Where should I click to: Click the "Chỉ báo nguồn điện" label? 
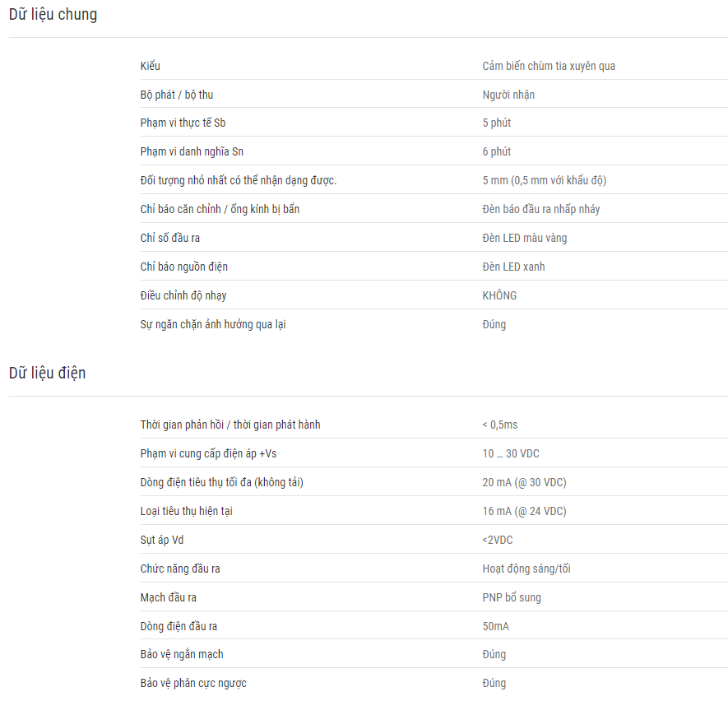coord(184,267)
